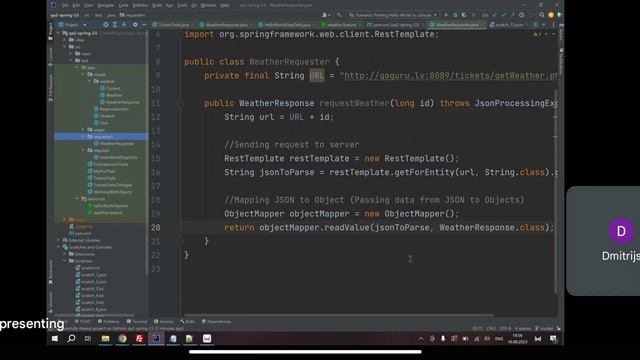This screenshot has width=640, height=360.
Task: Open the View menu
Action: click(88, 5)
